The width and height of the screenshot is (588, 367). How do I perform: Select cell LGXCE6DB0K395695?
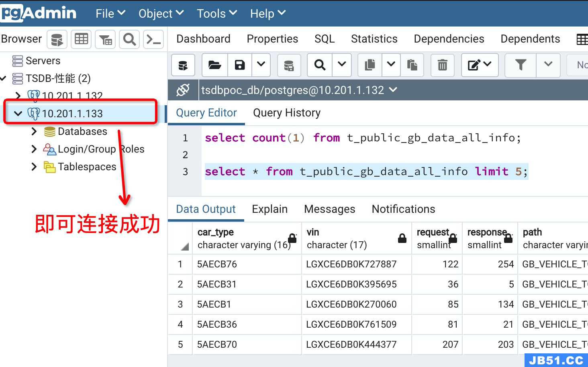click(357, 284)
